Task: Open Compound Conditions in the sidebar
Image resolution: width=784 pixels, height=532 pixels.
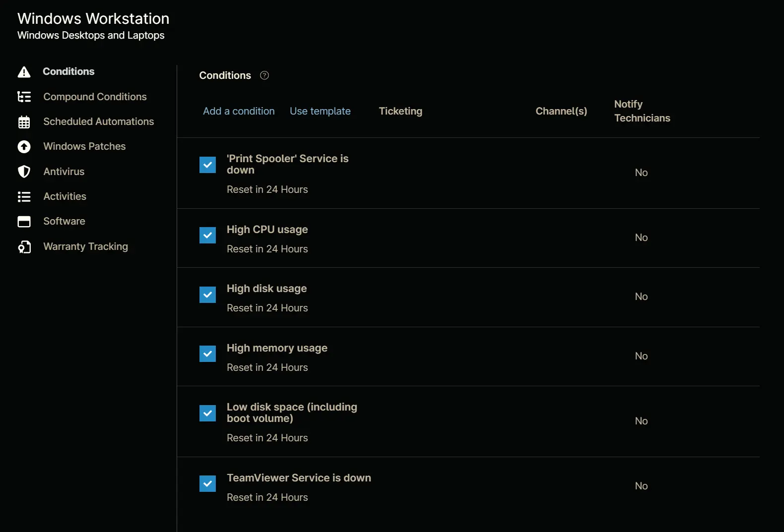Action: (x=95, y=97)
